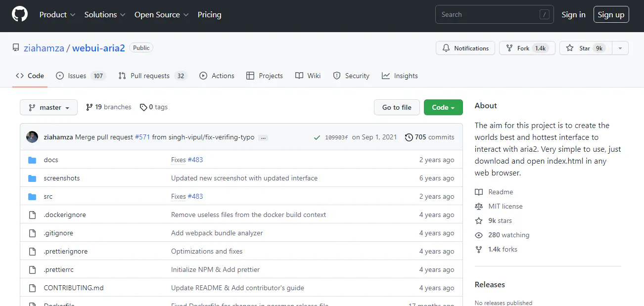Open the commit history clock icon
Viewport: 644px width, 306px height.
tap(409, 137)
